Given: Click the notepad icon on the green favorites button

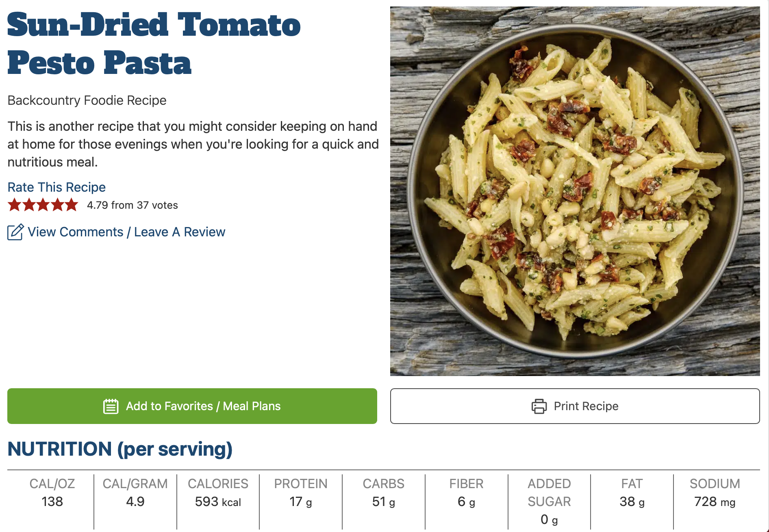Looking at the screenshot, I should (111, 406).
